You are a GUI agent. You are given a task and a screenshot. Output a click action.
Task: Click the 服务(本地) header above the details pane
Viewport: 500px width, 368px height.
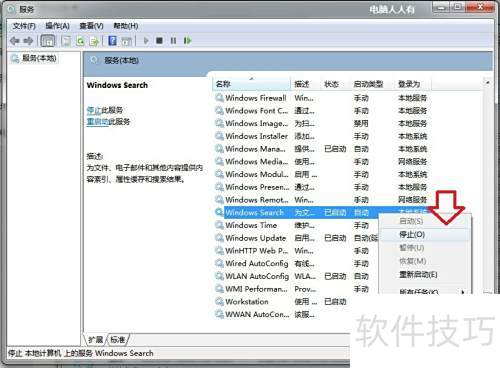point(121,61)
